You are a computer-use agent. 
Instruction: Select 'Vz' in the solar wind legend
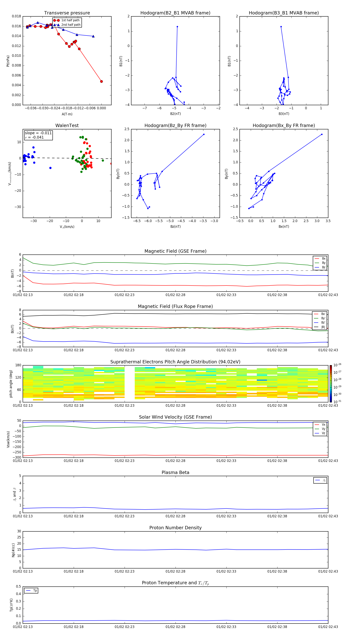(x=324, y=433)
